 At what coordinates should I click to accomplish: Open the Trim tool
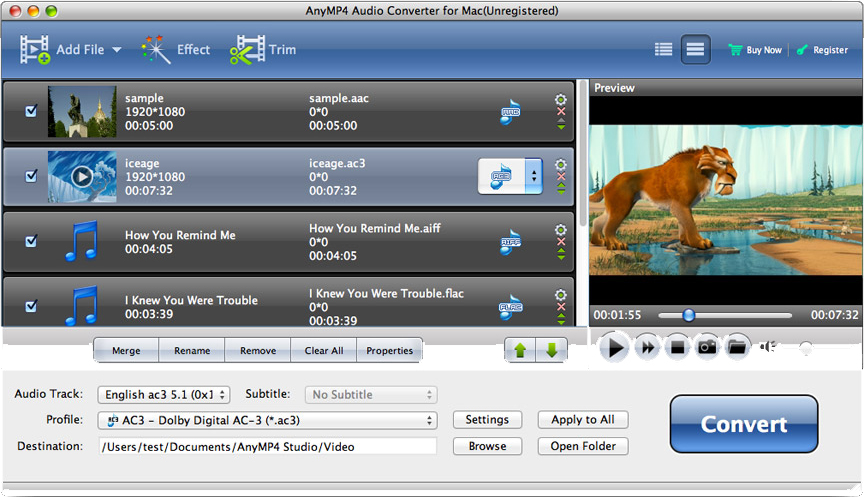coord(263,50)
